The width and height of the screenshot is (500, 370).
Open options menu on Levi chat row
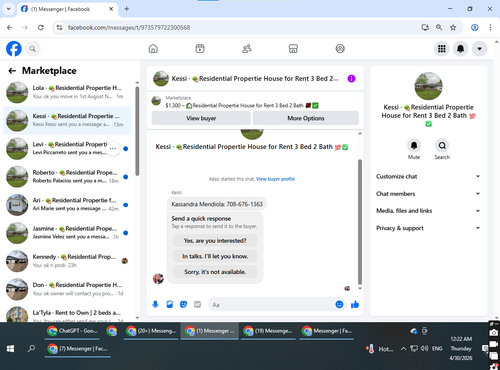tap(113, 148)
